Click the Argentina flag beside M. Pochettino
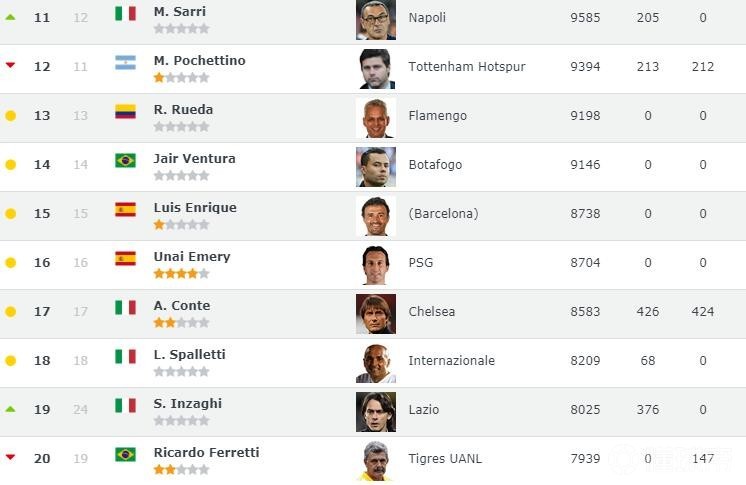Image resolution: width=746 pixels, height=485 pixels. tap(125, 63)
